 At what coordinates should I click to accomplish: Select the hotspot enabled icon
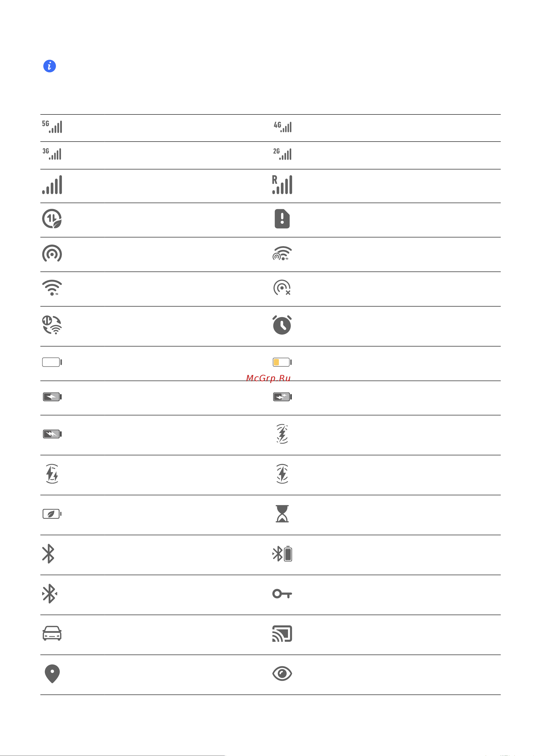[52, 254]
